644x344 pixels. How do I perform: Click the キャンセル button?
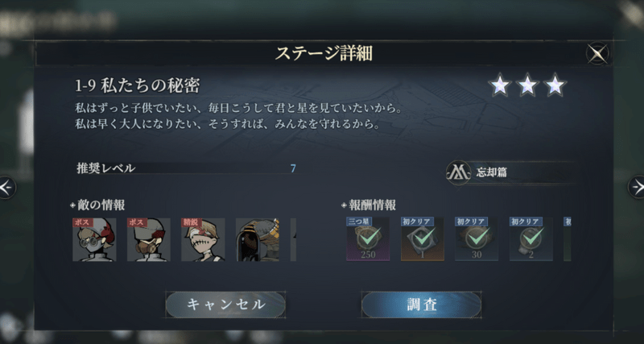pyautogui.click(x=225, y=305)
